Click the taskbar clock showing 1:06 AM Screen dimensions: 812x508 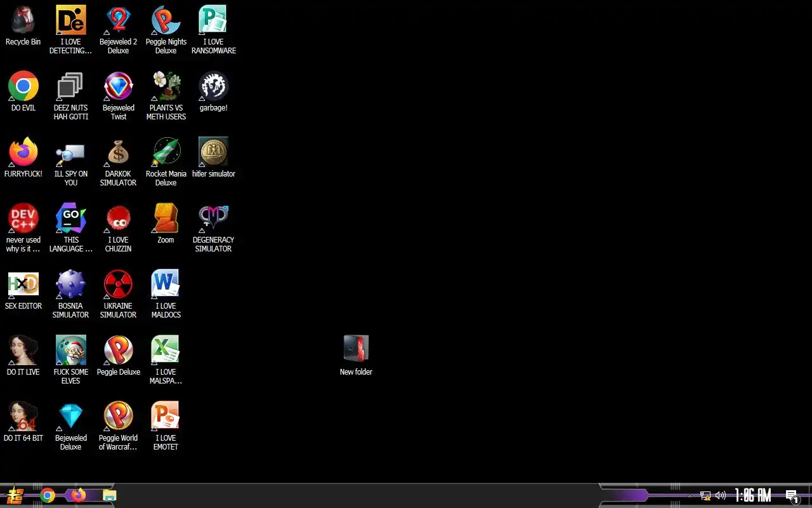[x=753, y=495]
